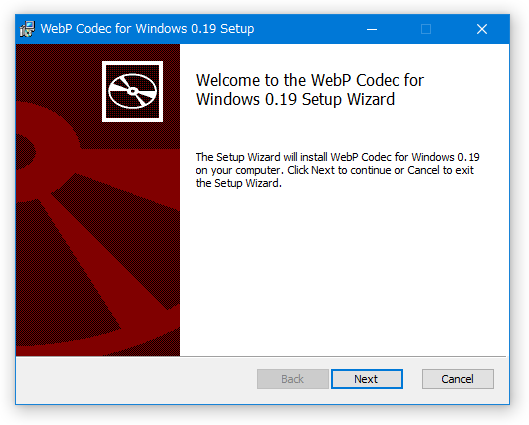The width and height of the screenshot is (529, 425).
Task: Open the installer icon in title bar
Action: point(27,29)
